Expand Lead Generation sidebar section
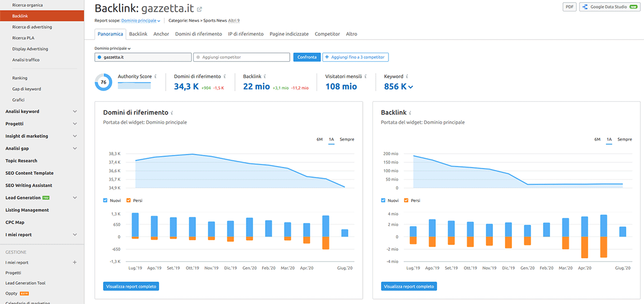 [x=75, y=198]
